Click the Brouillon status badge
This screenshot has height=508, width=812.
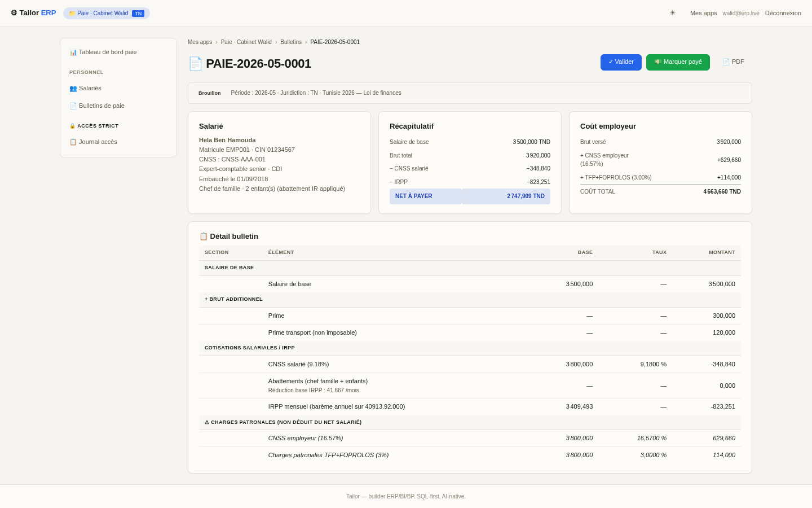coord(210,93)
